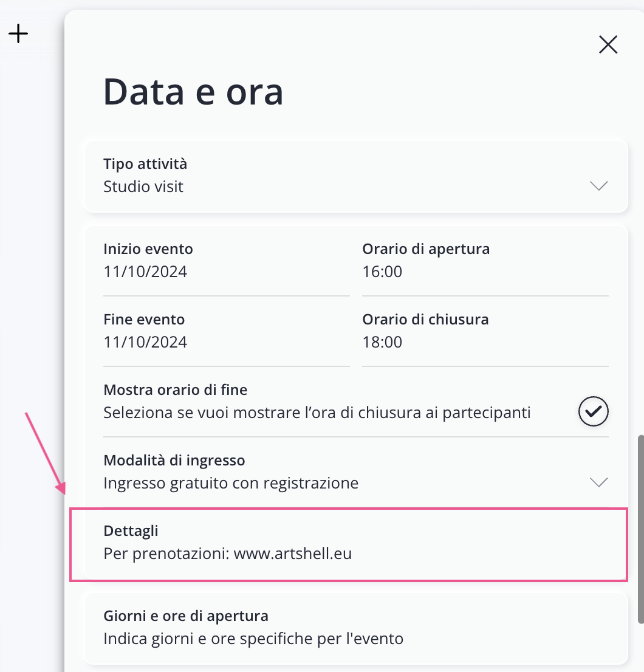Click the Mostra orario di fine label
The height and width of the screenshot is (672, 644).
tap(176, 389)
